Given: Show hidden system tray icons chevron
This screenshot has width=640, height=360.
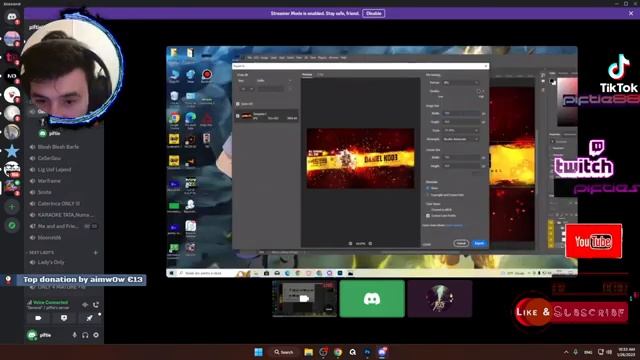Looking at the screenshot, I should tap(566, 352).
